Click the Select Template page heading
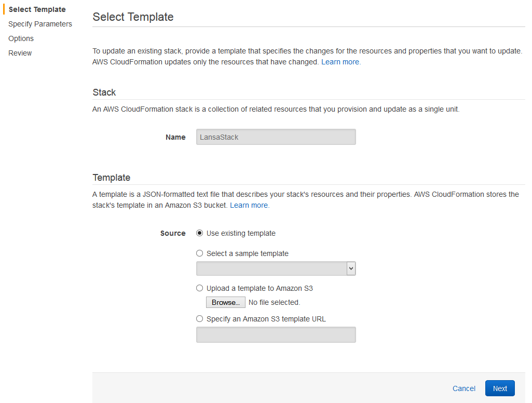Viewport: 532px width, 403px height. 133,17
